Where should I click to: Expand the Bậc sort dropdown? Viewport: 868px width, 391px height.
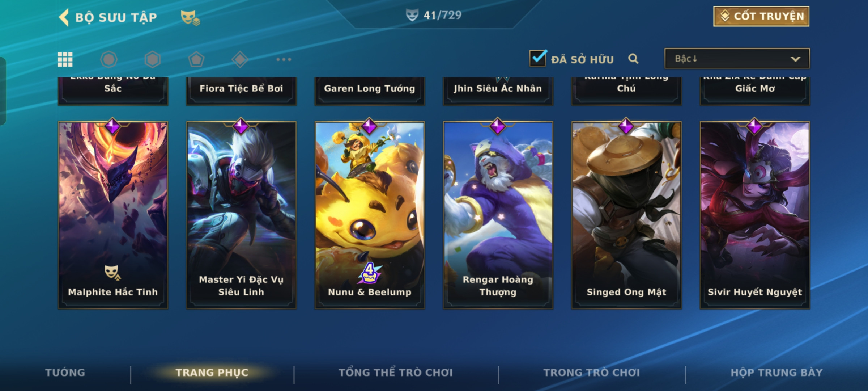737,58
